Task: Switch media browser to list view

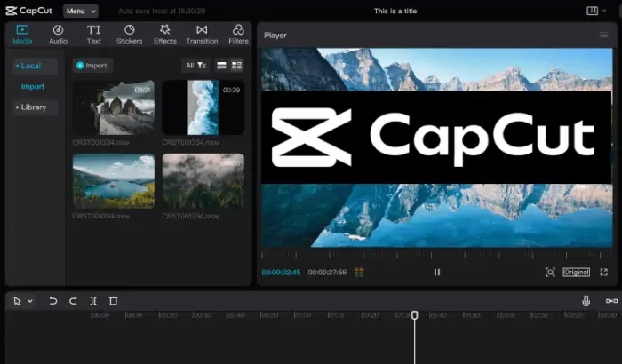Action: [222, 66]
